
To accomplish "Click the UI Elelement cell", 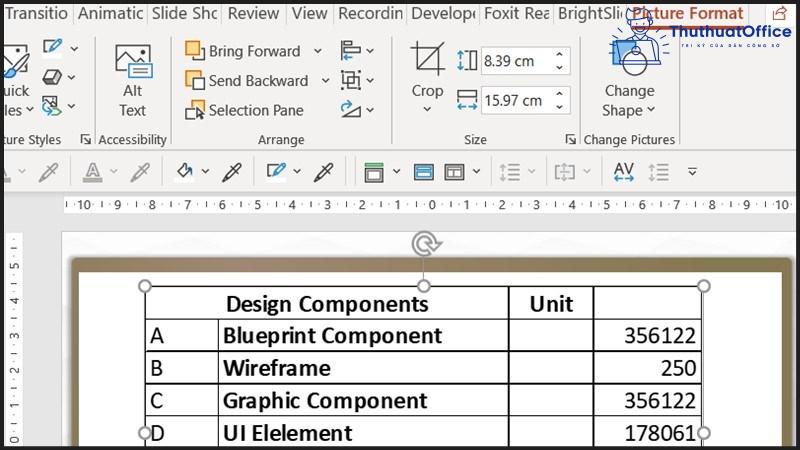I will (363, 433).
